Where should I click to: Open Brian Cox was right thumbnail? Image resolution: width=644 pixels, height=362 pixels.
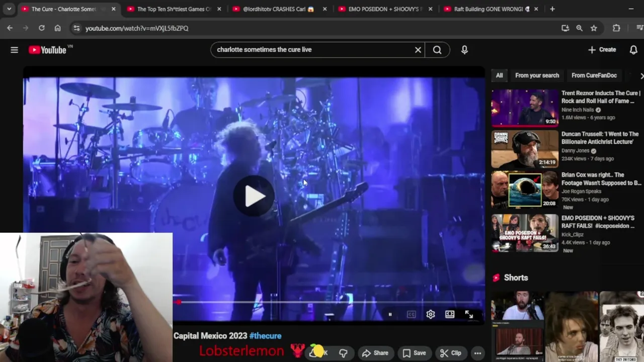[525, 190]
